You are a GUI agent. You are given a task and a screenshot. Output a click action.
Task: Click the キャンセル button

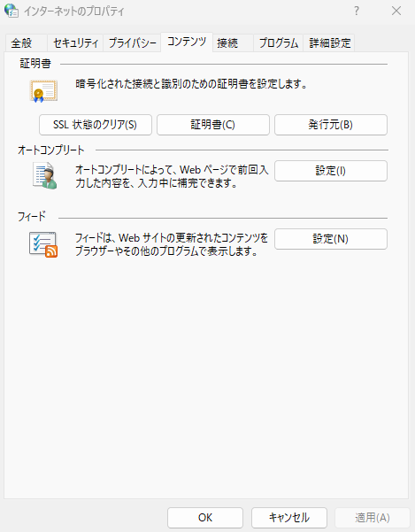[x=289, y=518]
